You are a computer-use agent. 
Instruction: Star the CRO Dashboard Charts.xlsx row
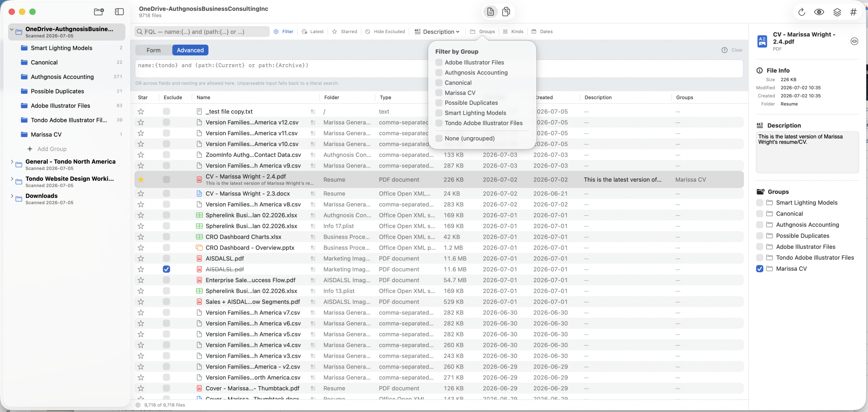pyautogui.click(x=141, y=237)
